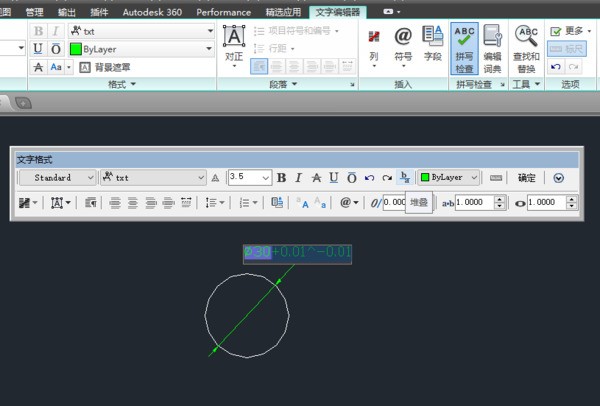Image resolution: width=600 pixels, height=406 pixels.
Task: Click undo arrow in 文字格式 toolbar
Action: tap(369, 178)
